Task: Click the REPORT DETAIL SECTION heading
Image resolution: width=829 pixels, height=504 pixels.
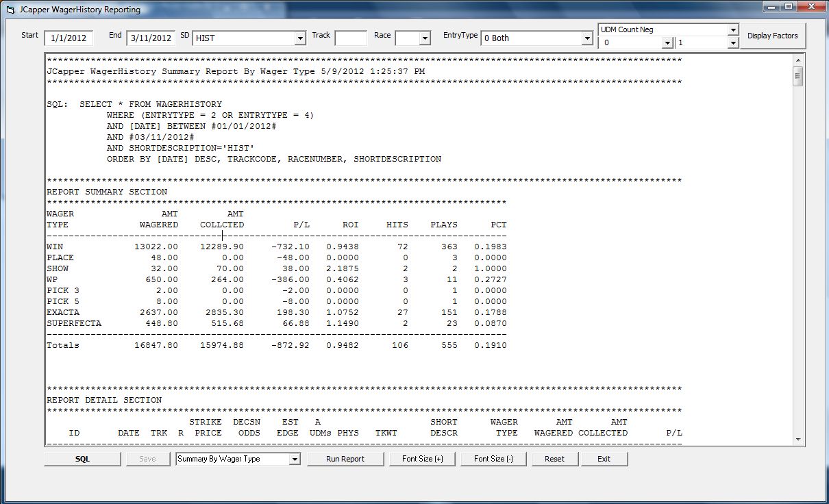Action: (104, 400)
